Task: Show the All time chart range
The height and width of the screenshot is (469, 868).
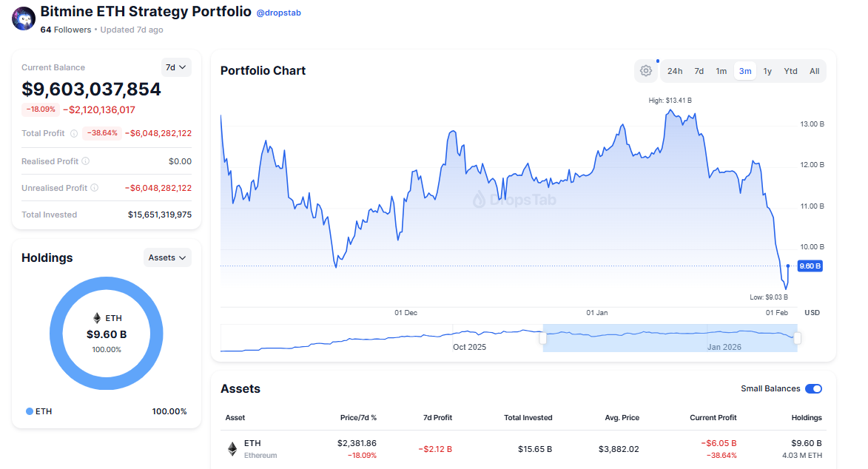Action: point(814,71)
